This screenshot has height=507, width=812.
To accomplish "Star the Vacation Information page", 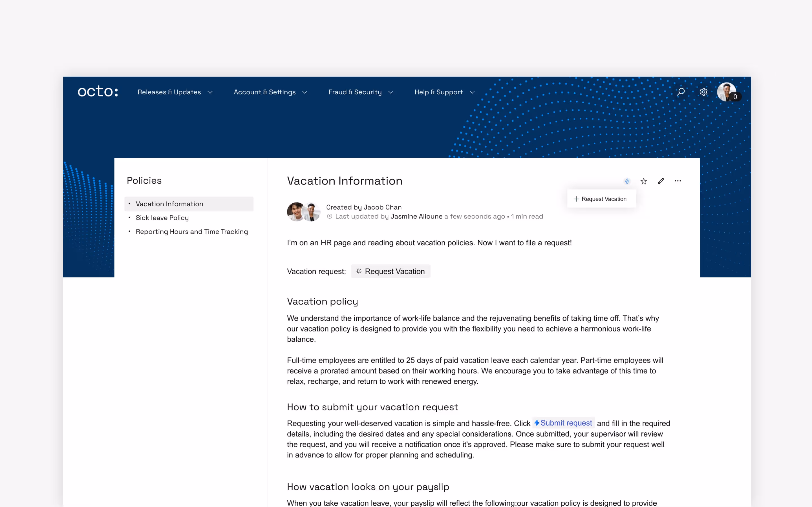I will pyautogui.click(x=644, y=181).
